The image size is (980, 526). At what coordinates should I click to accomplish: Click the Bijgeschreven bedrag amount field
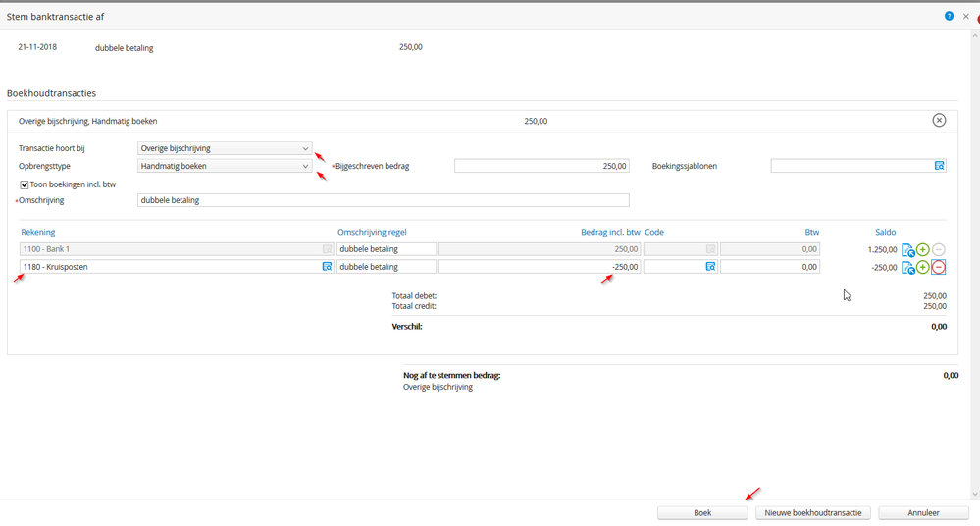541,167
